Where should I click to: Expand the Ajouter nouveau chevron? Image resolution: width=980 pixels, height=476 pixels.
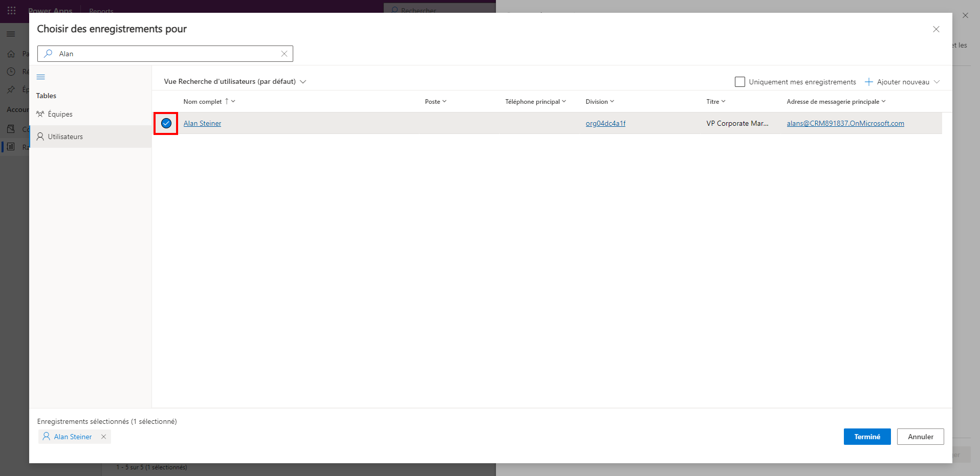pos(937,82)
